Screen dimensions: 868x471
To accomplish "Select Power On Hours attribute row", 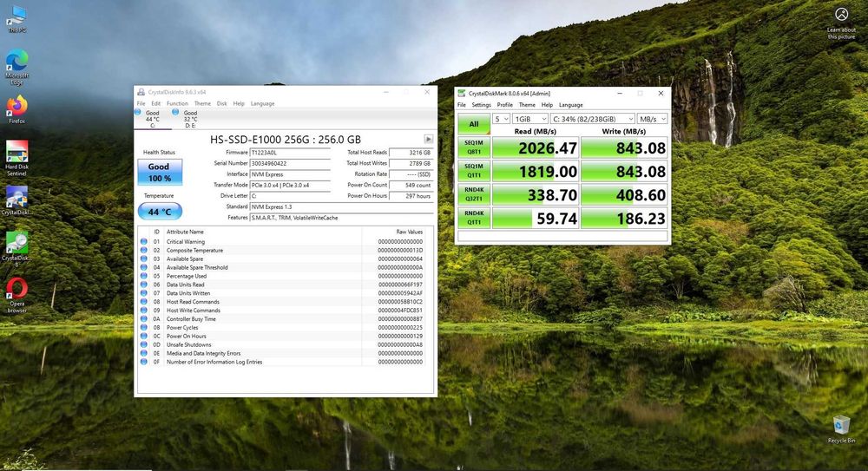I will pyautogui.click(x=282, y=336).
